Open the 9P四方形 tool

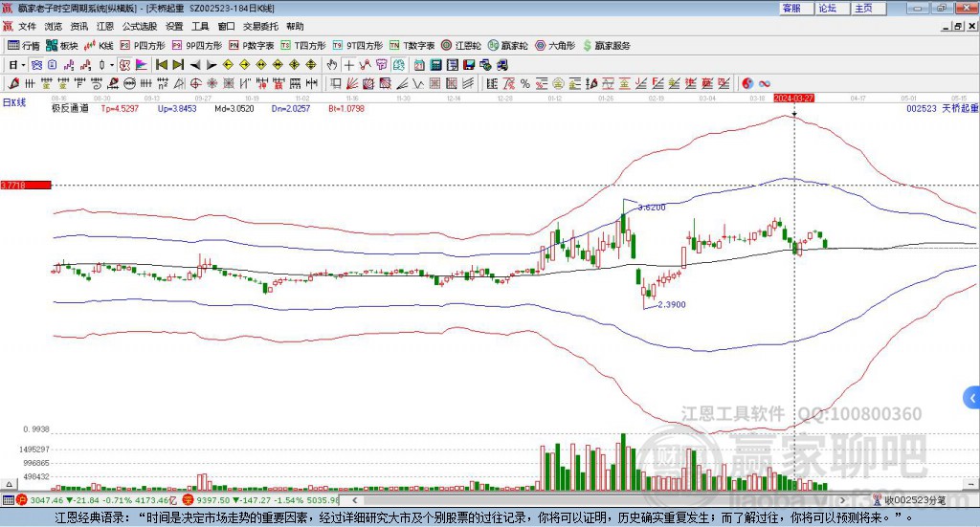pyautogui.click(x=197, y=46)
